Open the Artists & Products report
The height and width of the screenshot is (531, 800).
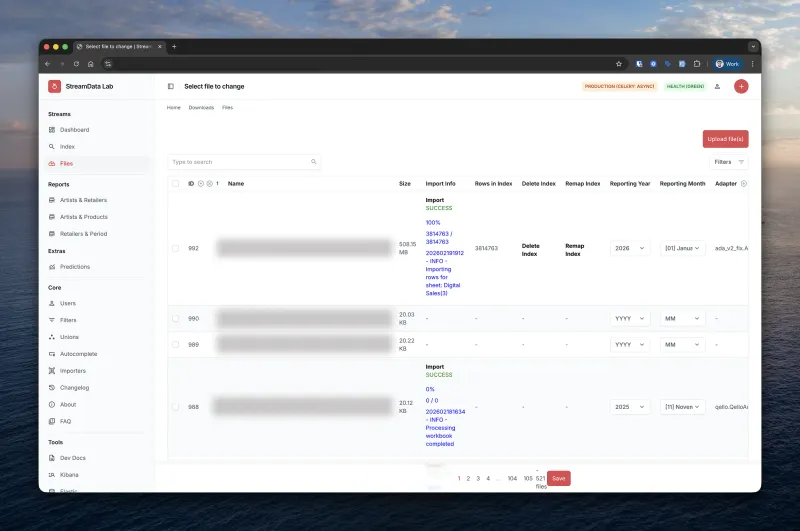pyautogui.click(x=84, y=217)
